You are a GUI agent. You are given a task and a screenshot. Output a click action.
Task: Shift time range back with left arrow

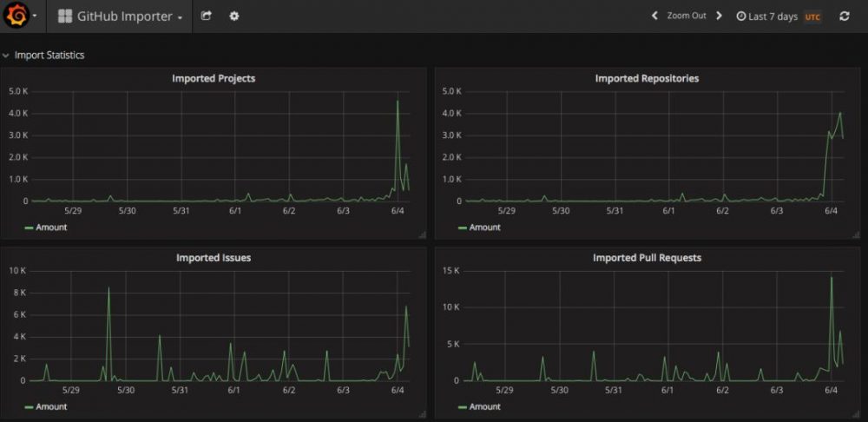(654, 16)
